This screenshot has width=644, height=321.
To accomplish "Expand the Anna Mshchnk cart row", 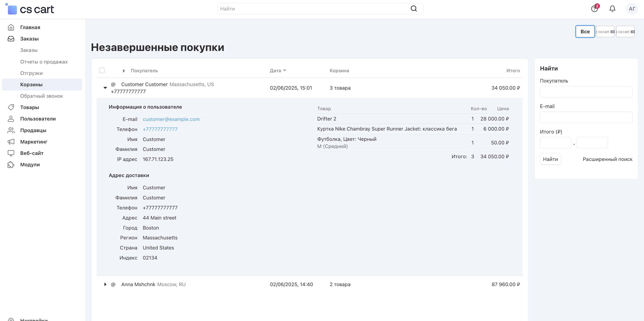I will click(105, 284).
